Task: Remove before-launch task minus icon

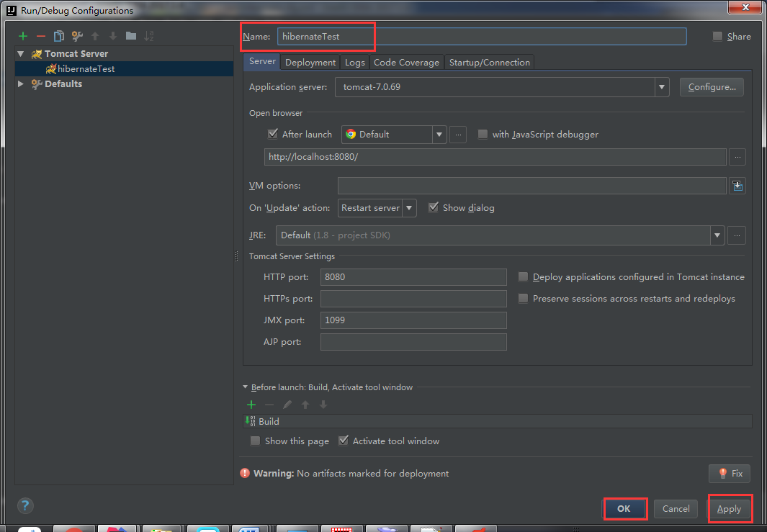Action: point(269,405)
